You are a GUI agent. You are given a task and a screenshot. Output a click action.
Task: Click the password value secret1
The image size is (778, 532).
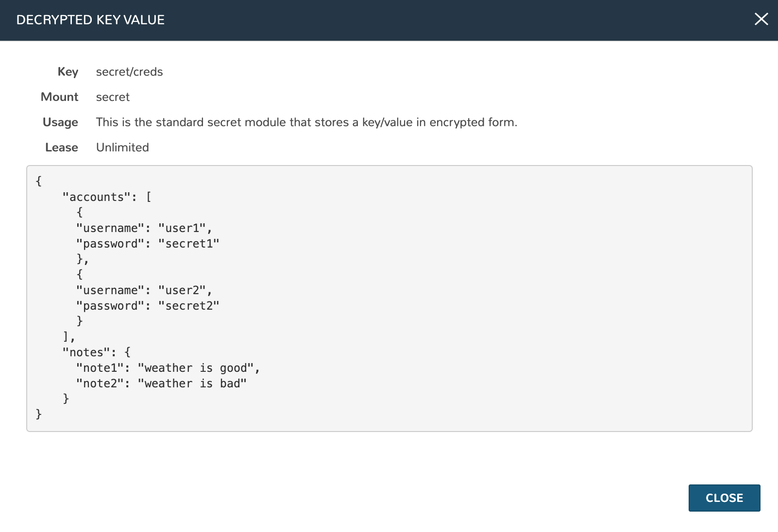(x=190, y=243)
